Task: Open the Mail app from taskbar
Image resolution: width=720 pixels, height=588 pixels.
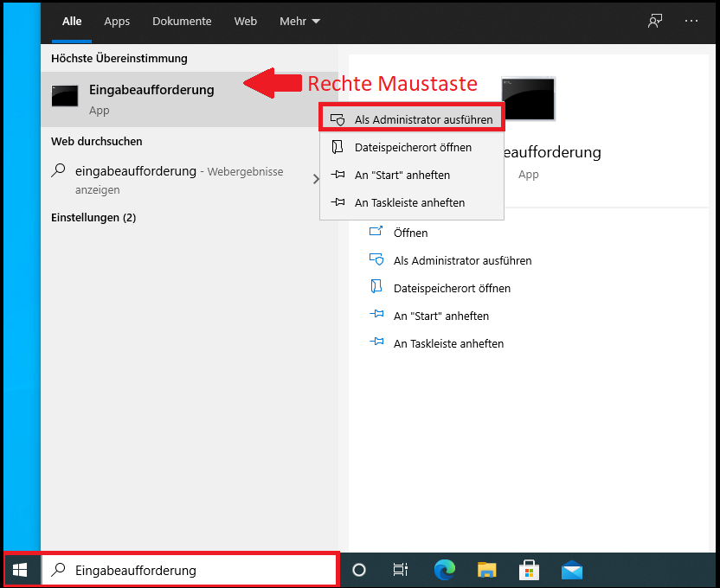Action: click(571, 570)
